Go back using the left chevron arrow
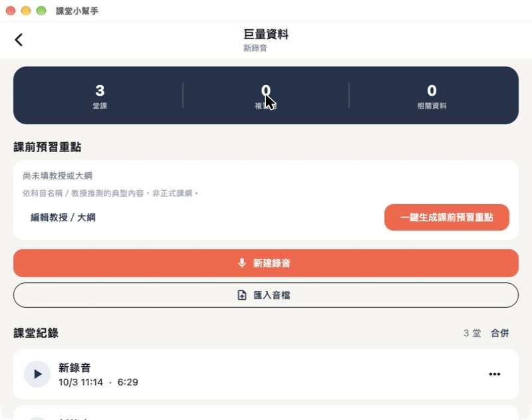The height and width of the screenshot is (420, 532). pyautogui.click(x=19, y=40)
